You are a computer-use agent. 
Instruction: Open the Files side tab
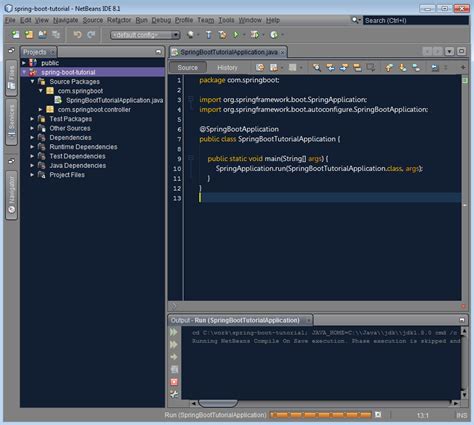pyautogui.click(x=11, y=78)
